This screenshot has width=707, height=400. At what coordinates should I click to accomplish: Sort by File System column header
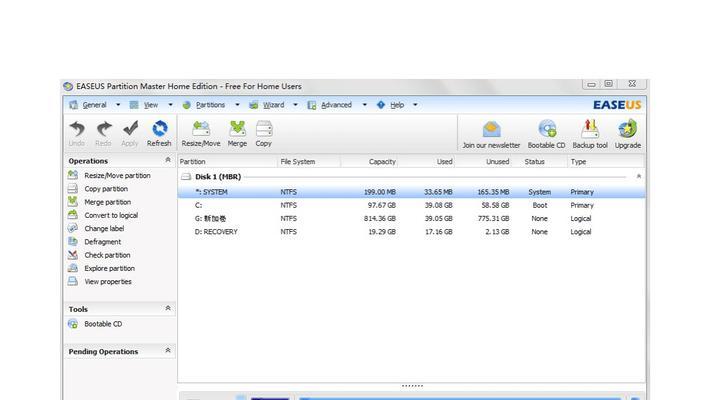point(309,161)
